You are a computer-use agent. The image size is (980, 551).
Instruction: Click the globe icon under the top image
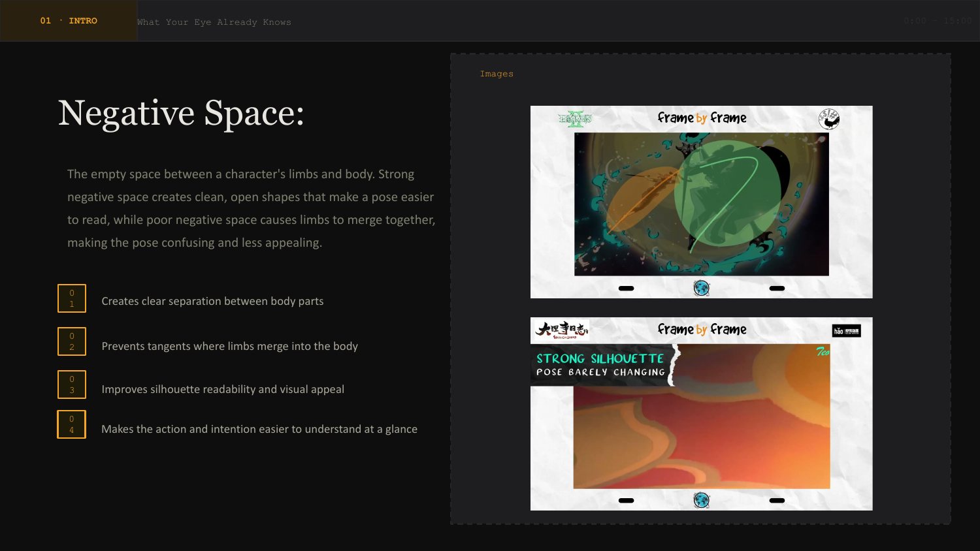702,288
